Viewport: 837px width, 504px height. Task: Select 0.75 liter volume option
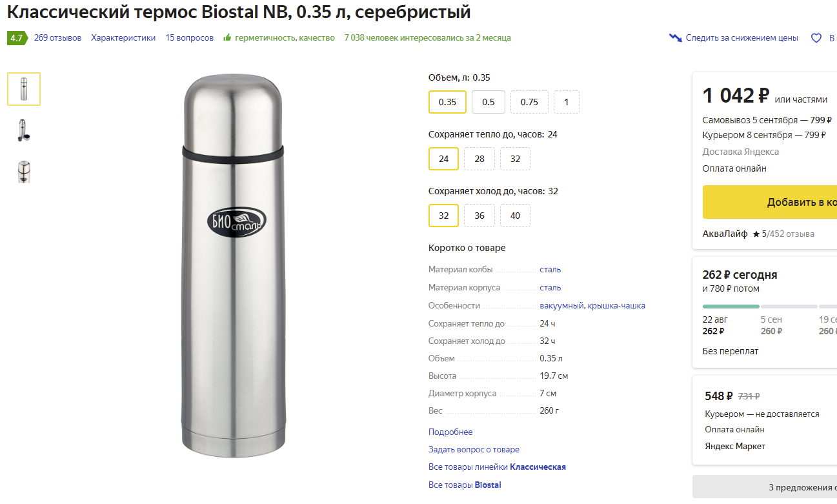[x=529, y=102]
